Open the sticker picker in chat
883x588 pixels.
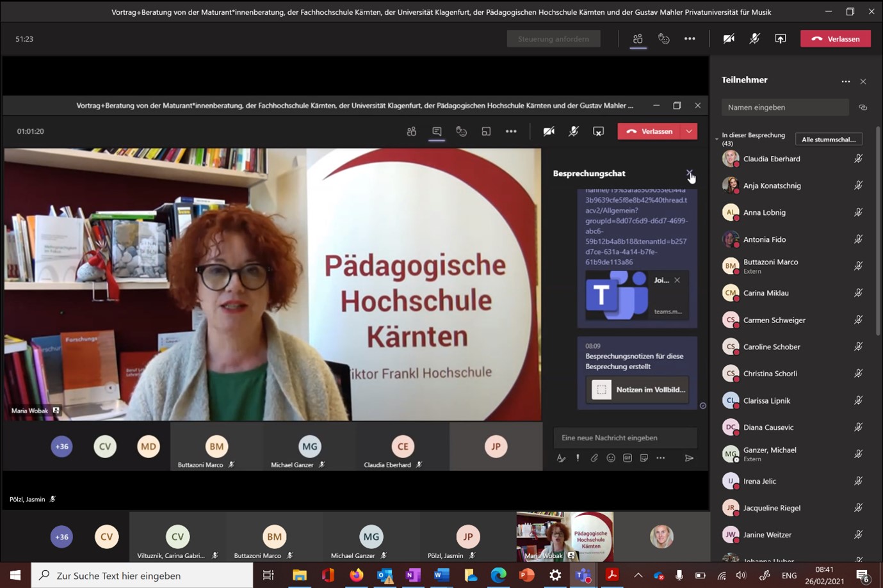[644, 458]
